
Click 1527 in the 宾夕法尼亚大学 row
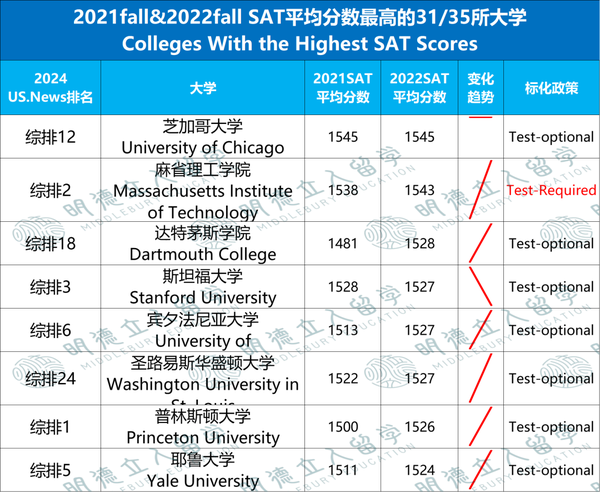click(x=419, y=330)
